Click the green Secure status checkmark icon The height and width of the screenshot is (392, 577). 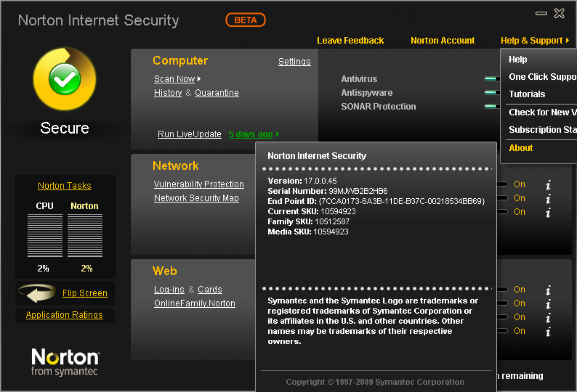click(64, 80)
